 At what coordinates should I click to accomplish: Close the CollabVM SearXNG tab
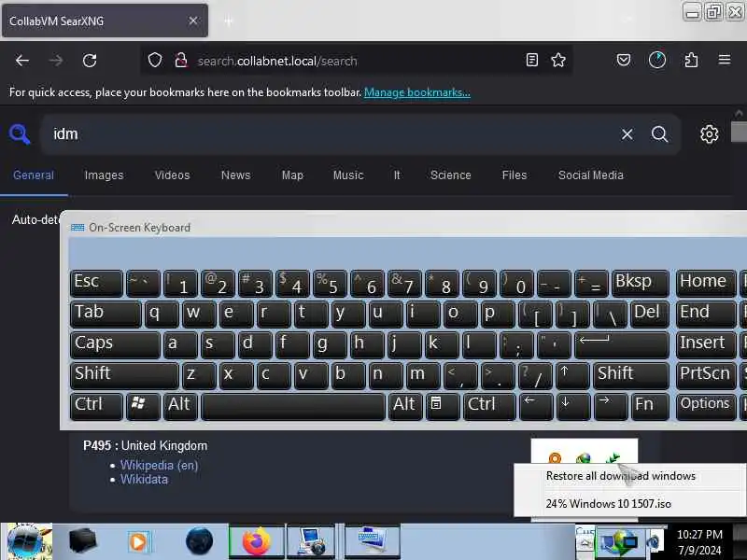(193, 21)
